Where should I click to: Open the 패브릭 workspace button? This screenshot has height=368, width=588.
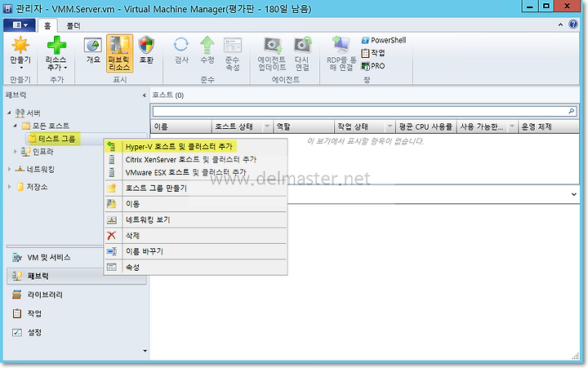coord(76,276)
